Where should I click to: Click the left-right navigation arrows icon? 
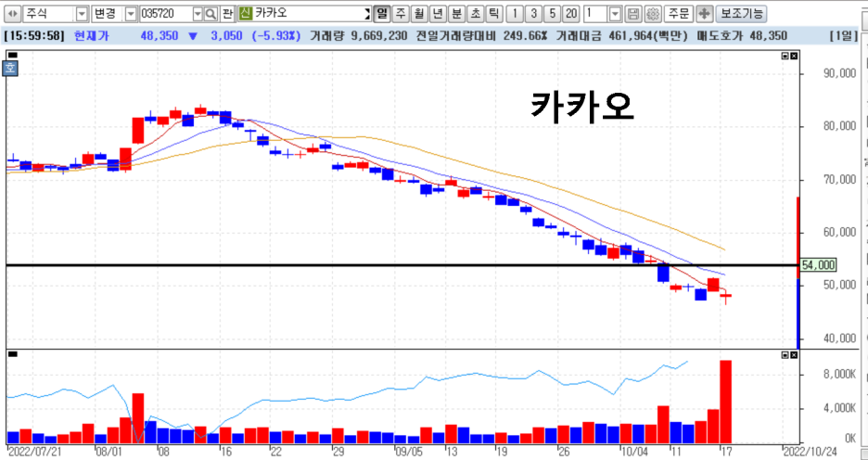[x=12, y=13]
